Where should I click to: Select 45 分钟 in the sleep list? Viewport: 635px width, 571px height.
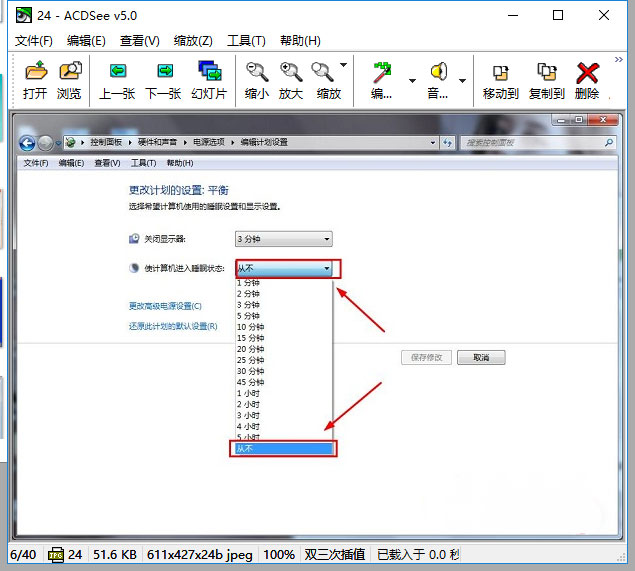pos(284,382)
